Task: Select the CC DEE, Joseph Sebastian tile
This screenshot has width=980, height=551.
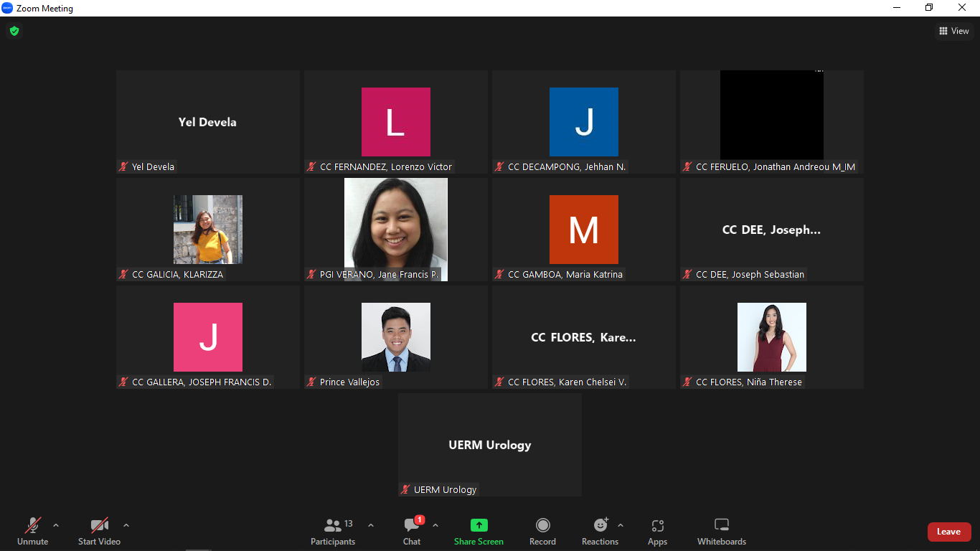Action: [x=772, y=230]
